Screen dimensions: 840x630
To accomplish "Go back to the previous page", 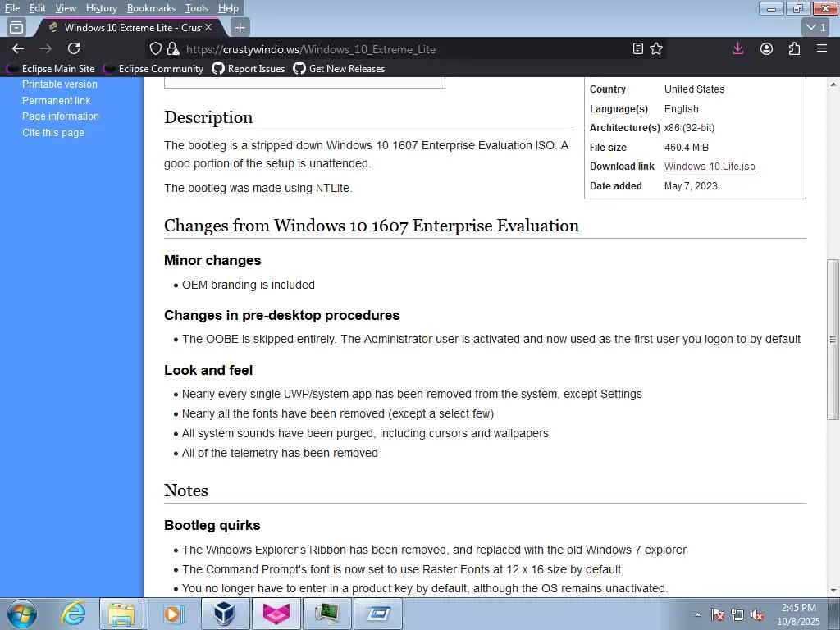I will point(18,48).
